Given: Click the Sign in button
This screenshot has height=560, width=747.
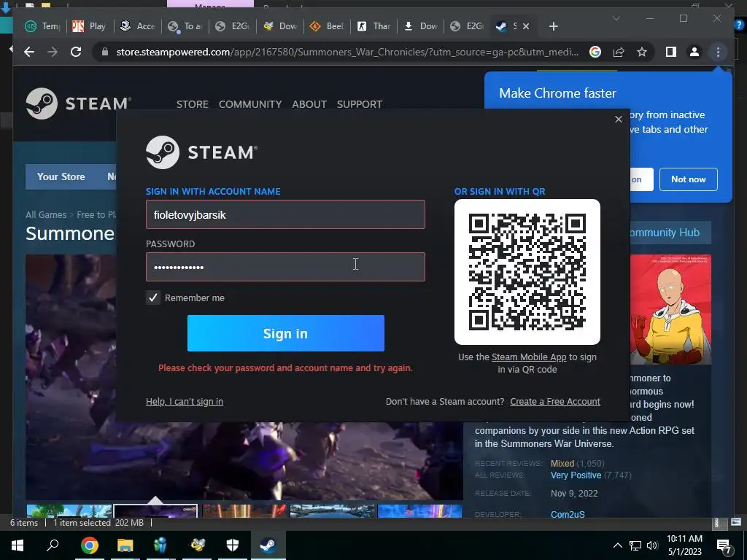Looking at the screenshot, I should [286, 333].
